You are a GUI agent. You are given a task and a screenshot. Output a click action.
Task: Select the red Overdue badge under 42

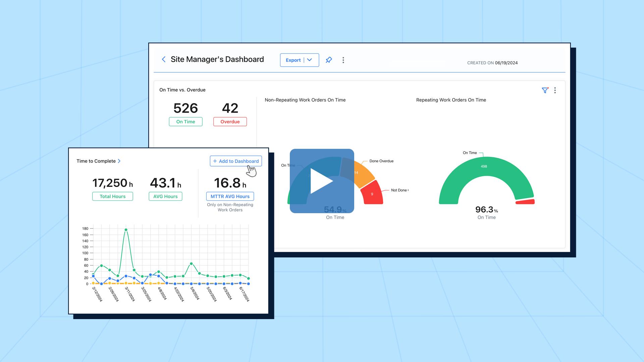point(230,122)
